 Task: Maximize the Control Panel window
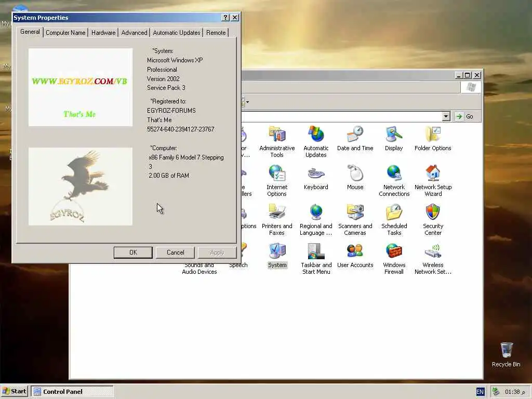click(468, 75)
